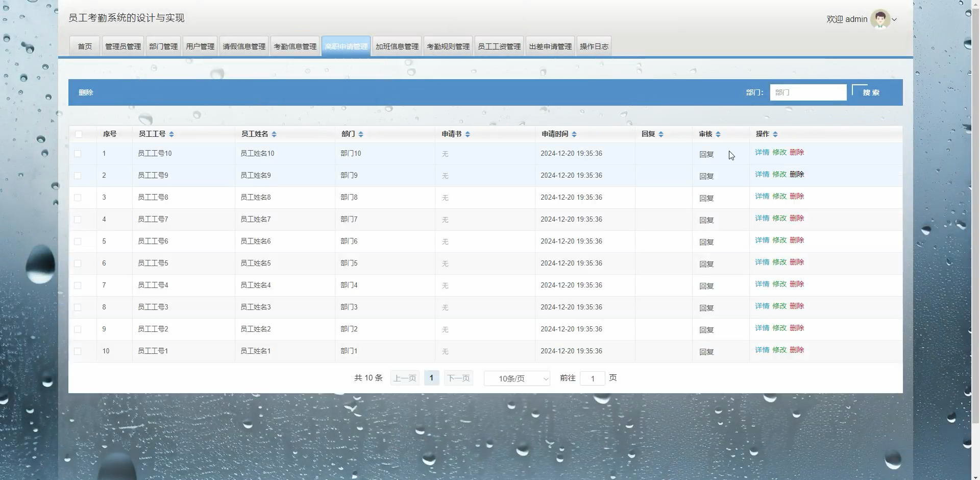Sort by 申请时间 column arrows

[574, 134]
